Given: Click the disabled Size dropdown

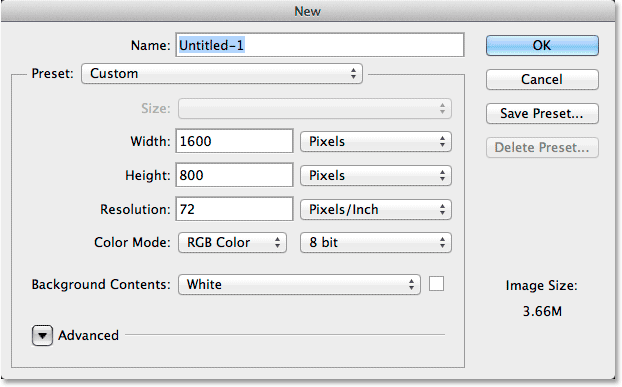Looking at the screenshot, I should 315,109.
